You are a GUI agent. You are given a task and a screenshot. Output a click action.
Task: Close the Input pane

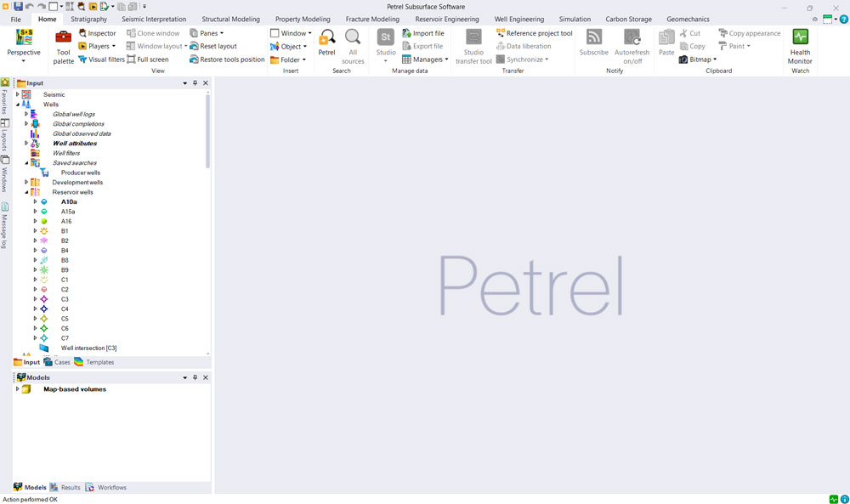coord(206,83)
